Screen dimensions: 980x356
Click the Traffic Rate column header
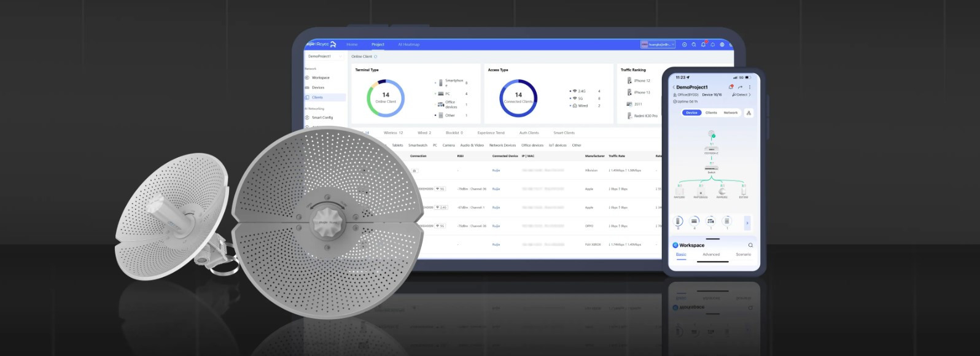[617, 156]
